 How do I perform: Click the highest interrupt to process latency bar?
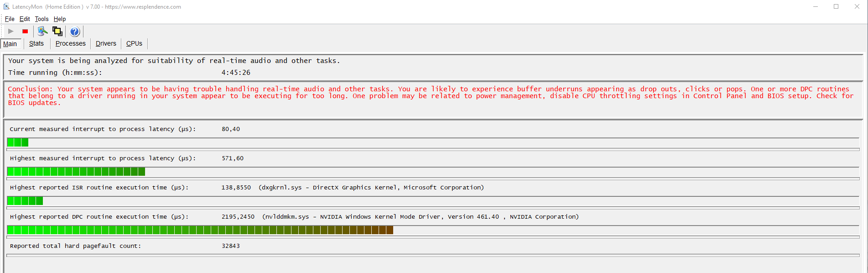[76, 172]
